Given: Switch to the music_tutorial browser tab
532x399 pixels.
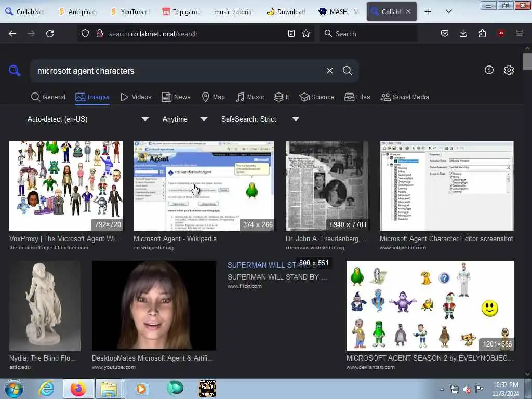Looking at the screenshot, I should 233,11.
